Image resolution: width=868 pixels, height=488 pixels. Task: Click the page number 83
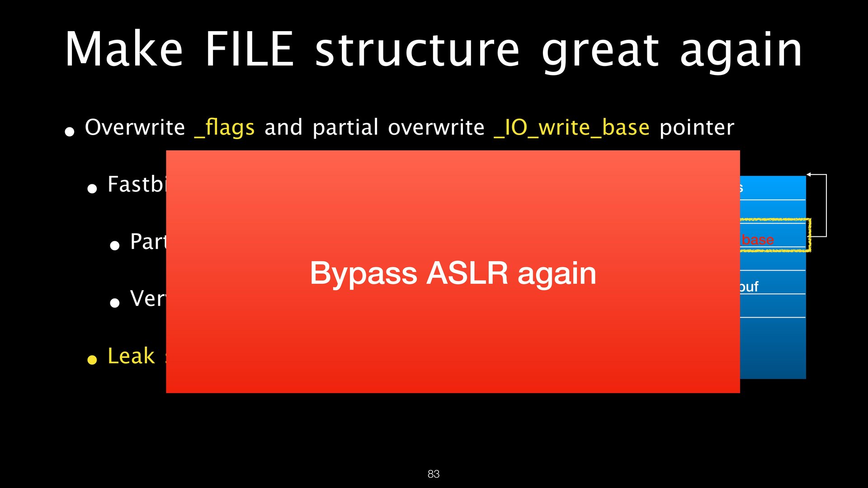(x=433, y=474)
